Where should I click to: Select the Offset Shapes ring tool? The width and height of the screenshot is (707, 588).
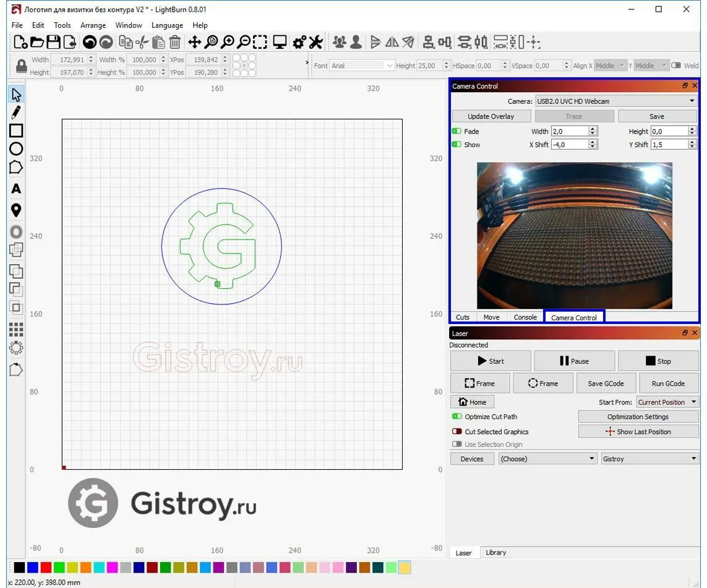(x=16, y=232)
